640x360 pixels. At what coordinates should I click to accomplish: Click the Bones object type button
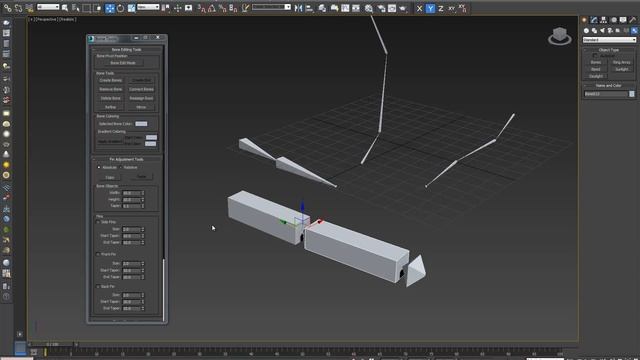[x=596, y=62]
